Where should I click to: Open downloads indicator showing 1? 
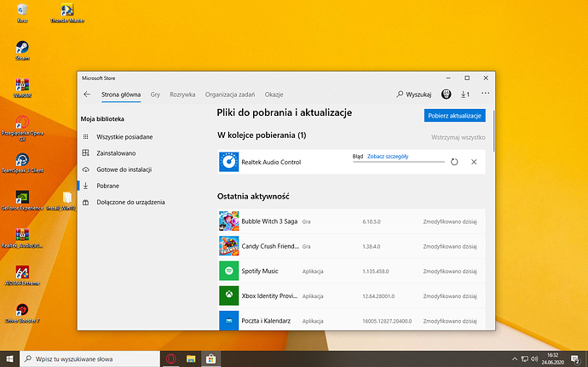pyautogui.click(x=465, y=95)
